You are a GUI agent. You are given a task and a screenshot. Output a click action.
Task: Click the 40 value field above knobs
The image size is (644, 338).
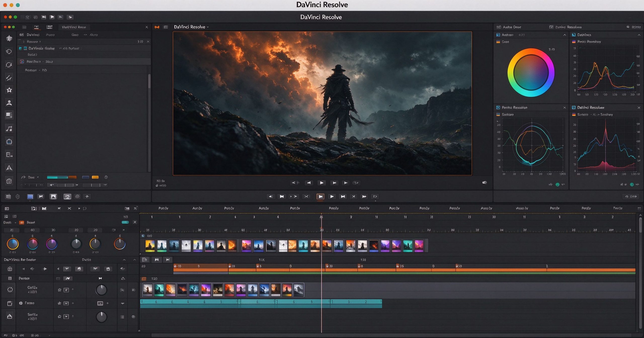32,230
